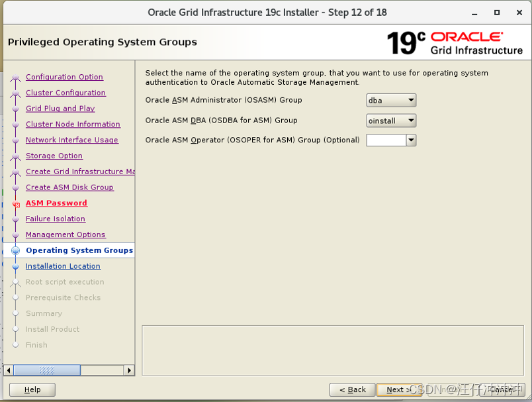Open Grid Plug and Play step
This screenshot has width=532, height=402.
tap(60, 109)
